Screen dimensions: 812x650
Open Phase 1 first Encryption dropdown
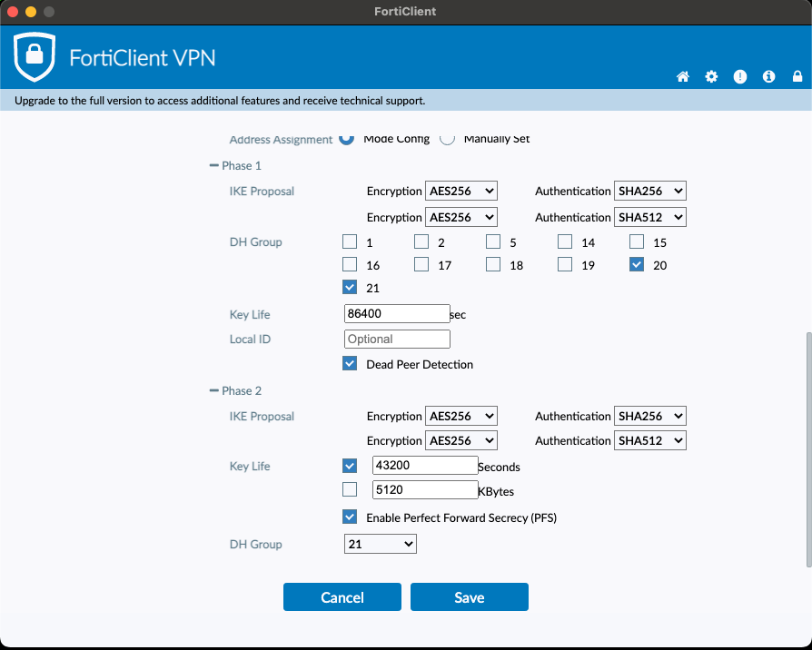pyautogui.click(x=460, y=191)
